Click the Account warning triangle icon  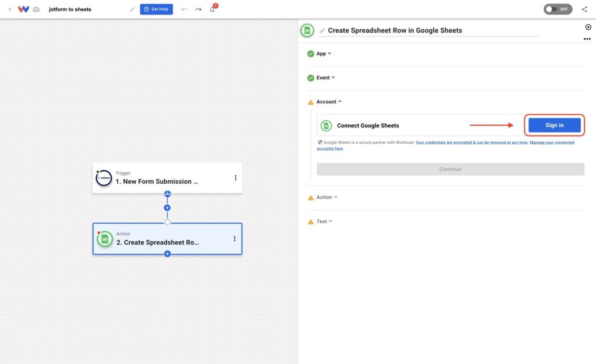(x=311, y=102)
